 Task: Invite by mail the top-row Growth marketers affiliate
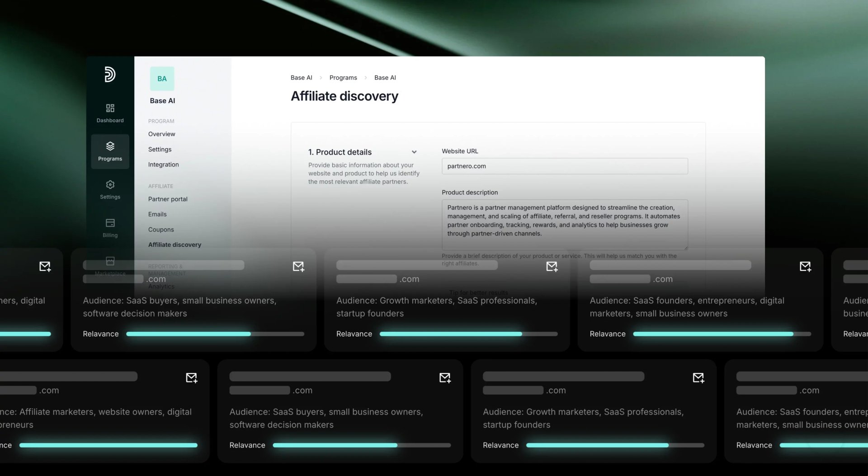point(552,266)
